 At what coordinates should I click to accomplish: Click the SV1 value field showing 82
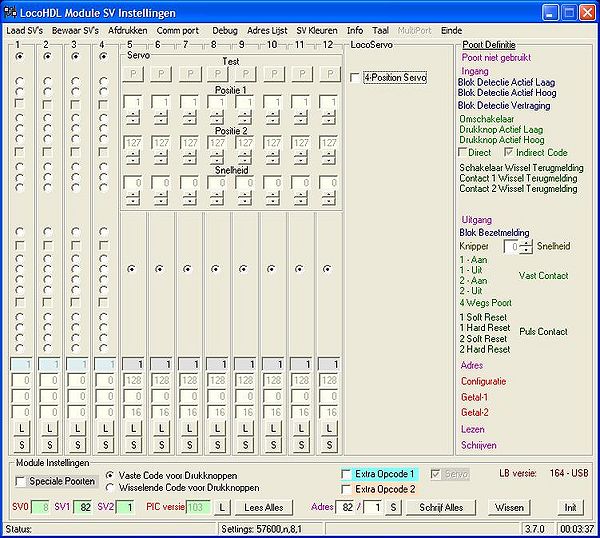pos(83,508)
